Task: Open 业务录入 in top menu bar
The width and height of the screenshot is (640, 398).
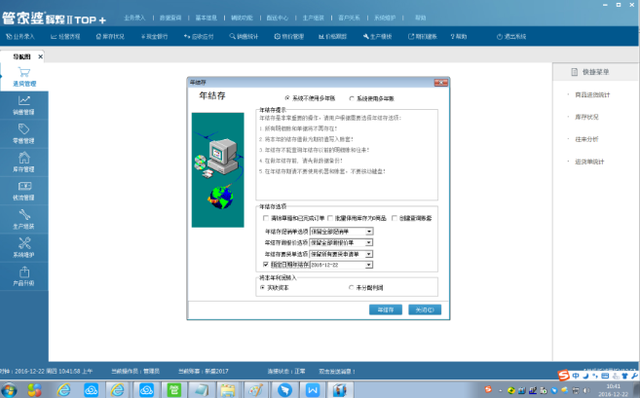Action: [135, 18]
